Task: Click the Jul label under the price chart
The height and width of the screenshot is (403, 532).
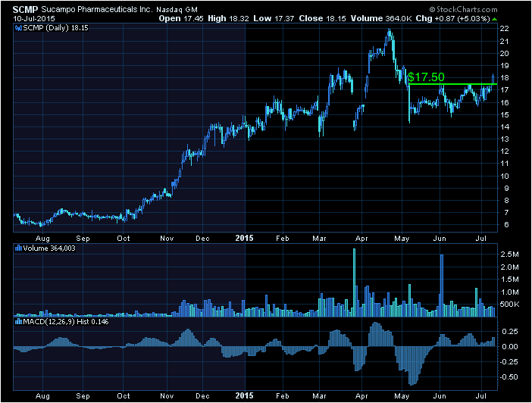Action: (481, 238)
